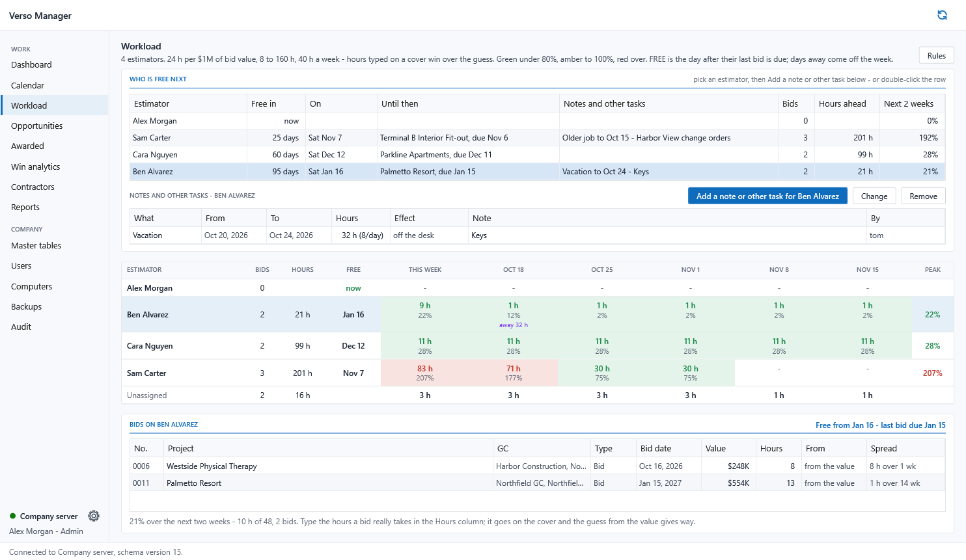This screenshot has width=966, height=560.
Task: Select the Palmetto Resort bid row
Action: tap(537, 483)
